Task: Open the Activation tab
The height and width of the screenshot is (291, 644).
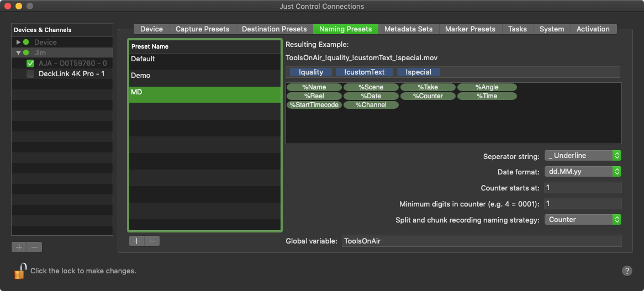Action: pos(593,29)
